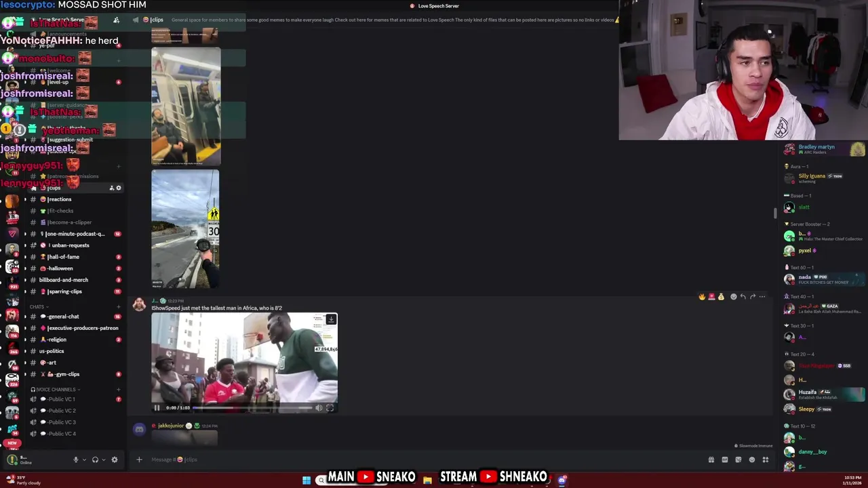Pause the ISpeedShow video clip

(x=157, y=407)
